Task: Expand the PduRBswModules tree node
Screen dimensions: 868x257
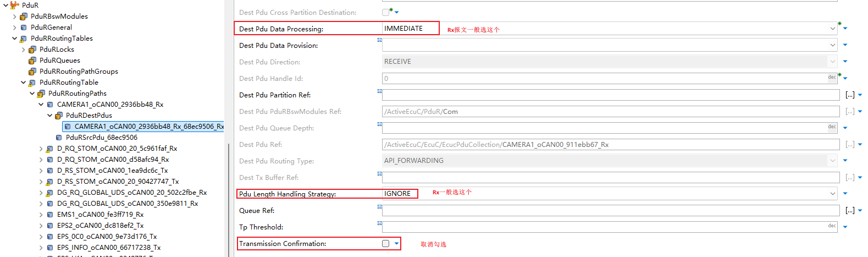Action: pyautogui.click(x=14, y=17)
